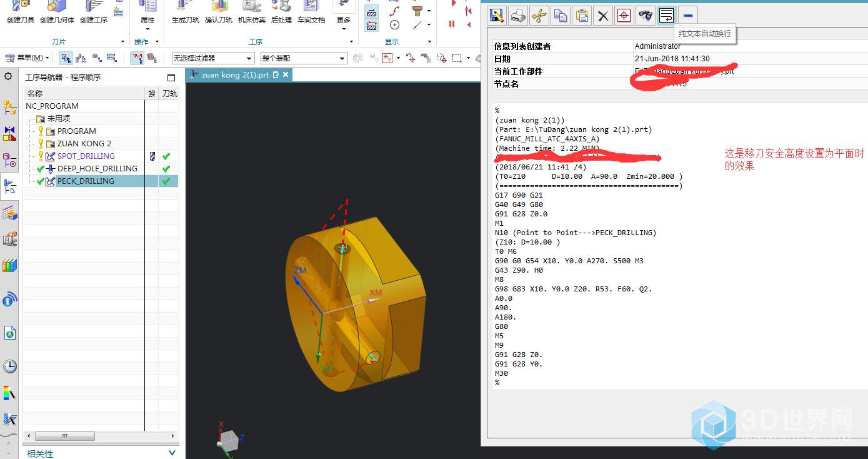Click the 确认刀轨 (Verify Tool Path) icon
The height and width of the screenshot is (459, 868).
pyautogui.click(x=219, y=12)
